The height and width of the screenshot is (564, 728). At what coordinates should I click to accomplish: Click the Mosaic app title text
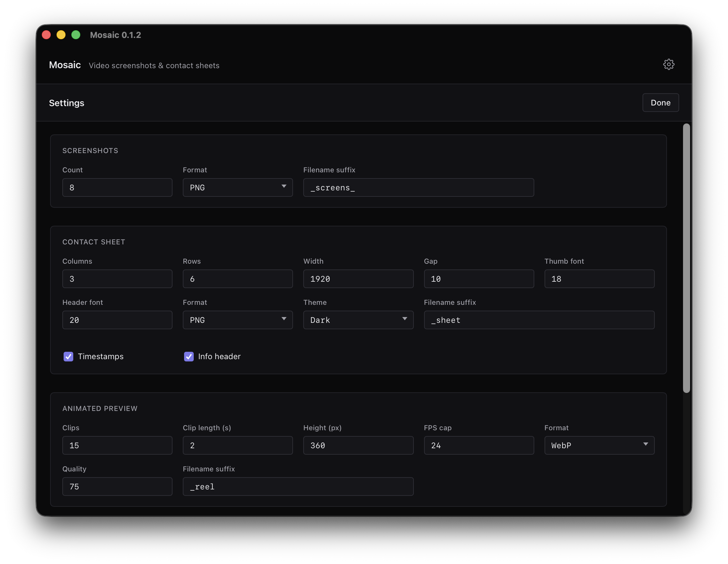point(65,65)
